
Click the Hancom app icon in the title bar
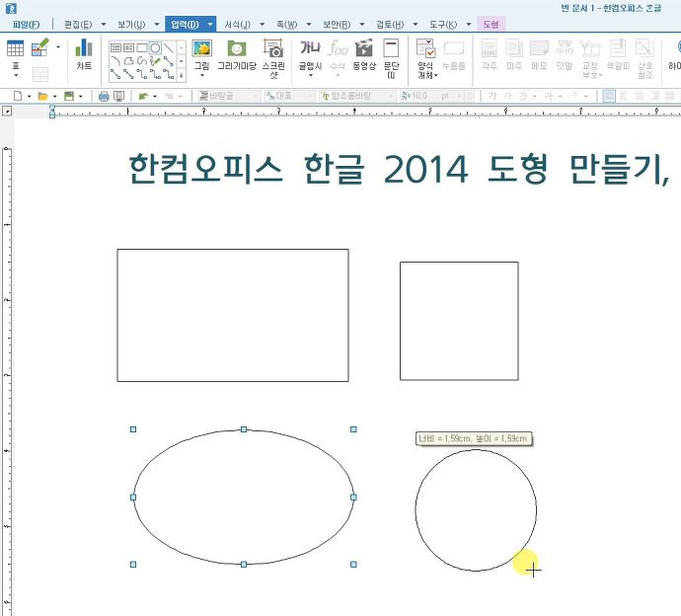(x=11, y=8)
